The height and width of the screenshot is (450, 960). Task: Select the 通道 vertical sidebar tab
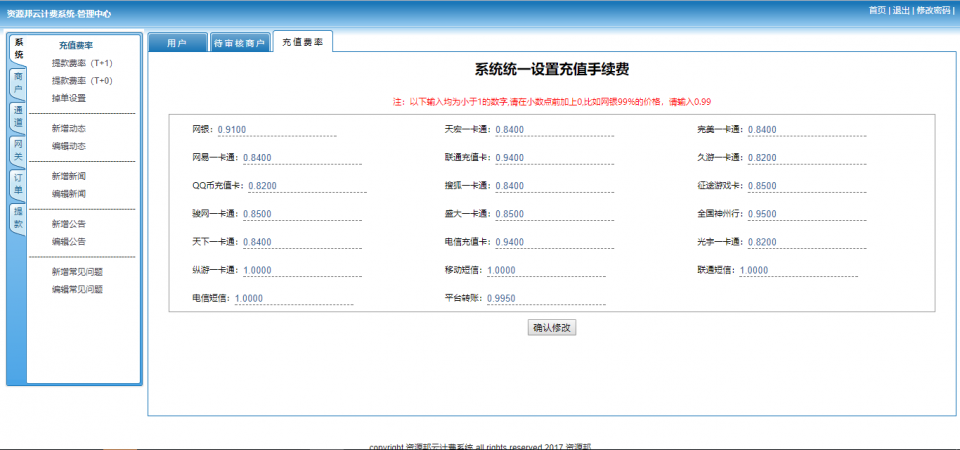click(18, 117)
